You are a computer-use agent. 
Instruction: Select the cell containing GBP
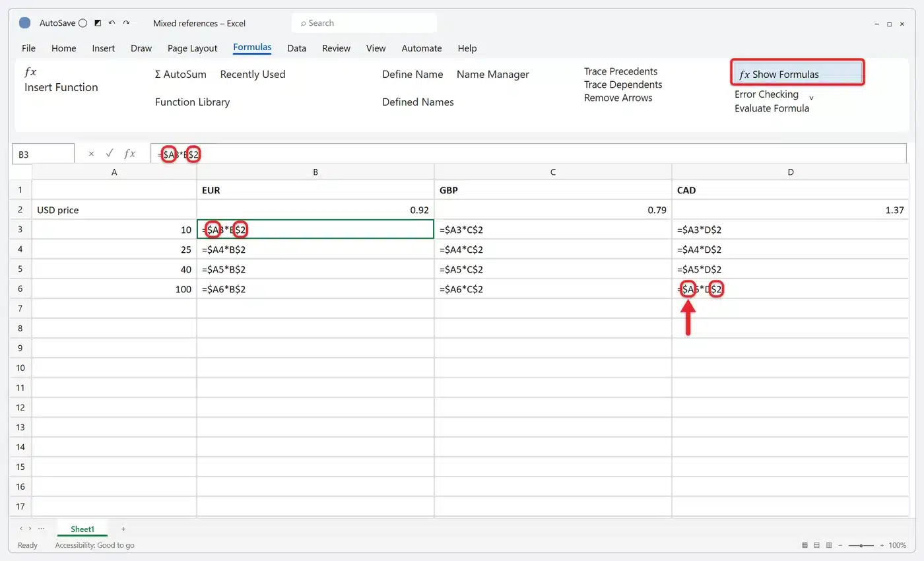point(553,190)
